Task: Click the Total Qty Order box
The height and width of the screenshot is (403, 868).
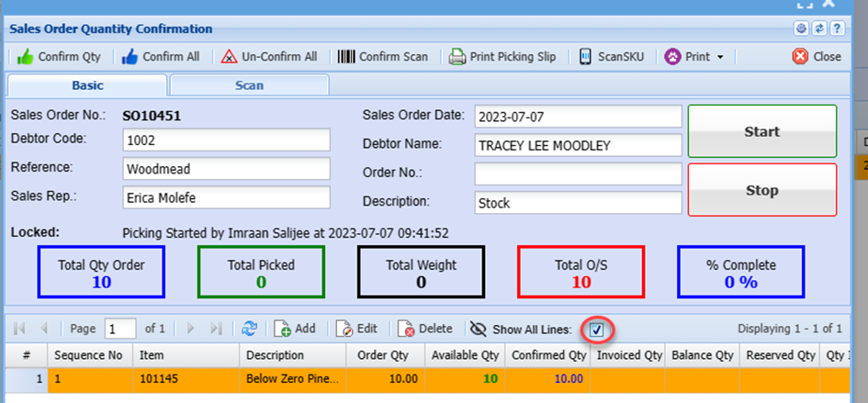Action: [x=101, y=273]
